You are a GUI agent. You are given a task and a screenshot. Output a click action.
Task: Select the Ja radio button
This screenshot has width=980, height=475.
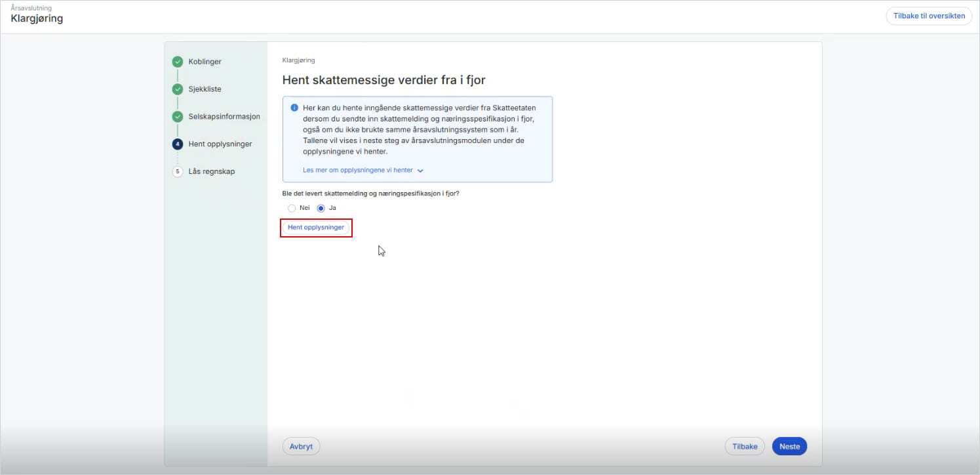click(321, 208)
